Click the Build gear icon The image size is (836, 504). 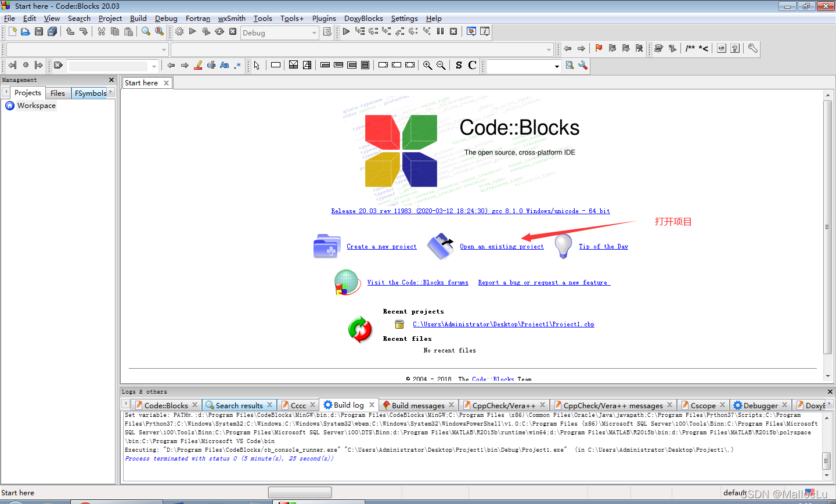pyautogui.click(x=179, y=32)
